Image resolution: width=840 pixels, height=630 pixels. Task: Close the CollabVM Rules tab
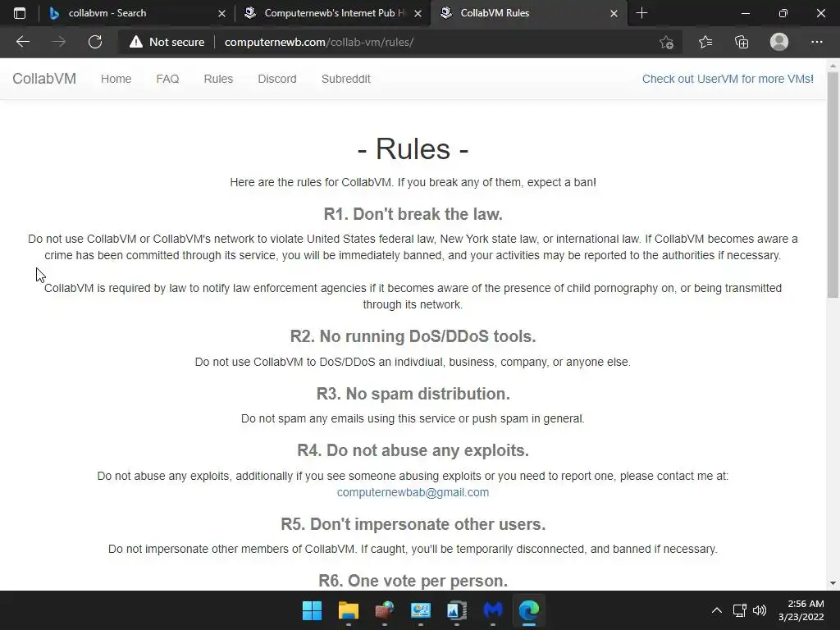pos(614,13)
